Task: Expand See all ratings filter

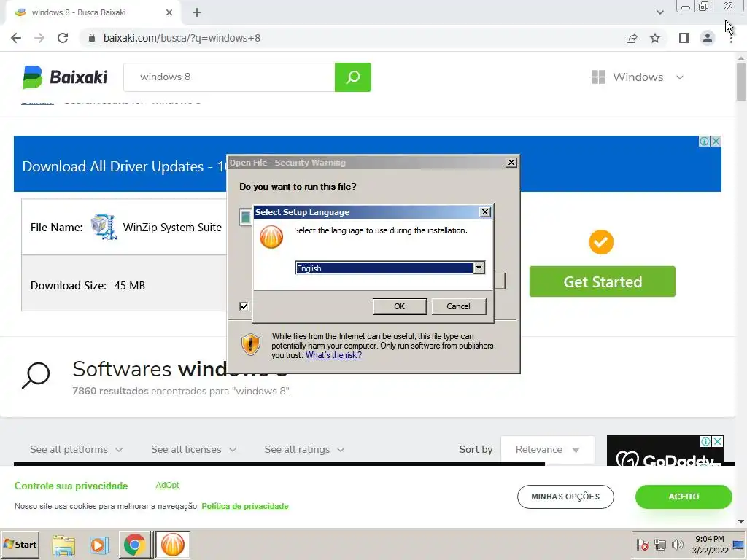Action: click(x=304, y=449)
